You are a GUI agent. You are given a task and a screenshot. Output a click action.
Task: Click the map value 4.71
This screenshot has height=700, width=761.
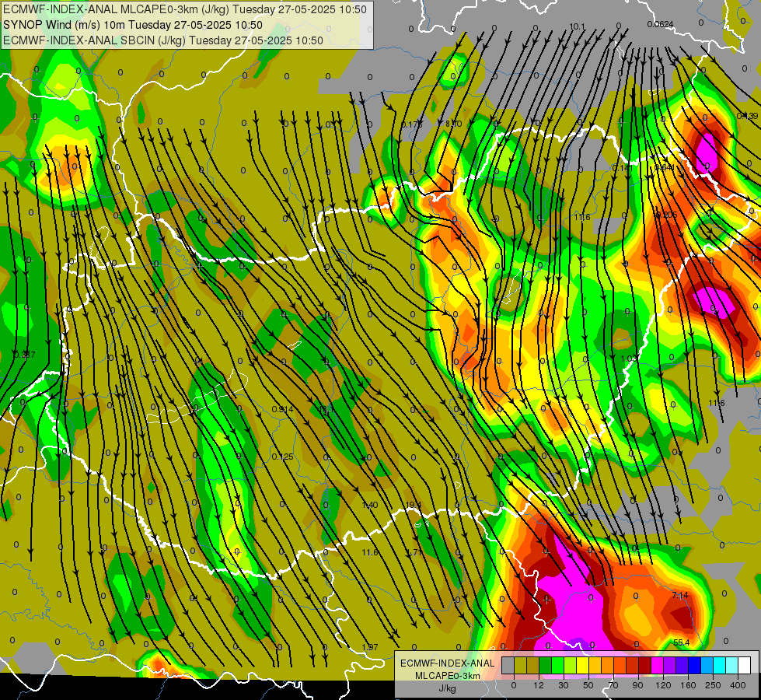click(x=414, y=552)
